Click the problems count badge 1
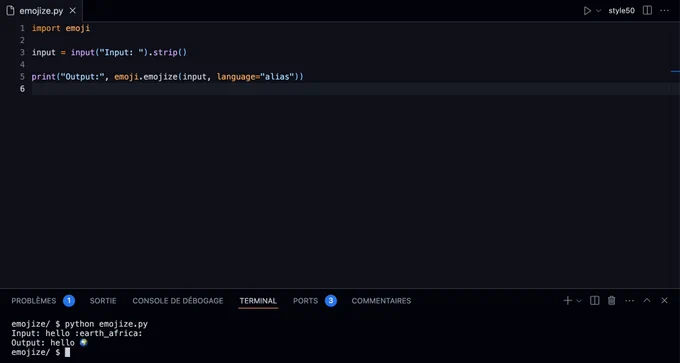 69,301
